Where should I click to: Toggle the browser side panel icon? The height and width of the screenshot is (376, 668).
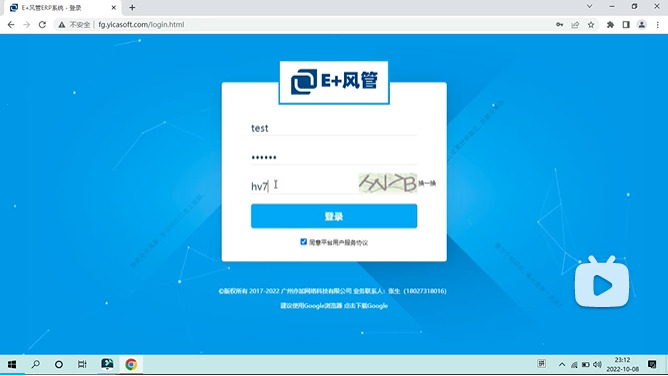(x=626, y=25)
